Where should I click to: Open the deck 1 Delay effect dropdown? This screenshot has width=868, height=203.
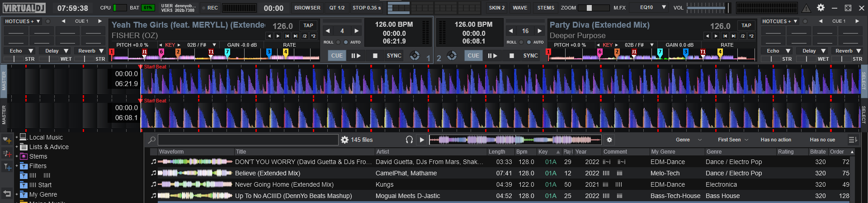(55, 51)
